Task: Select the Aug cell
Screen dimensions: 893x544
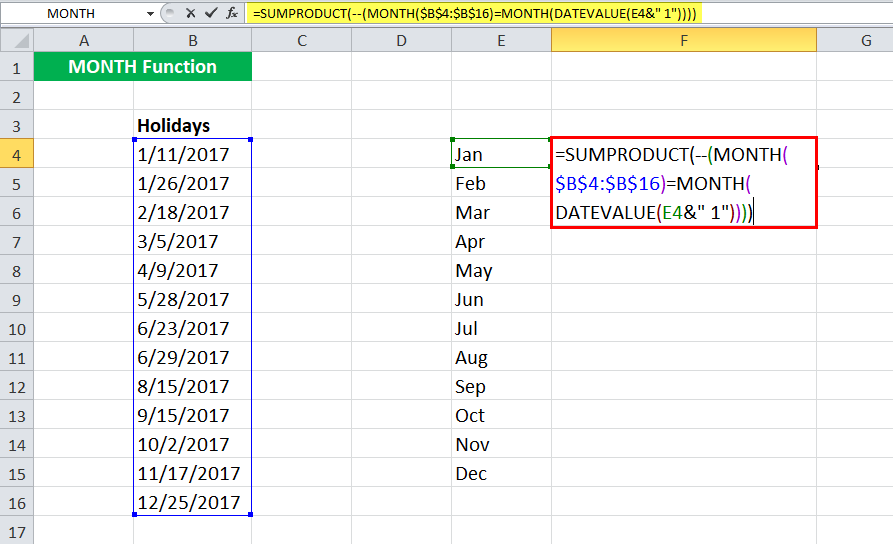Action: click(501, 357)
